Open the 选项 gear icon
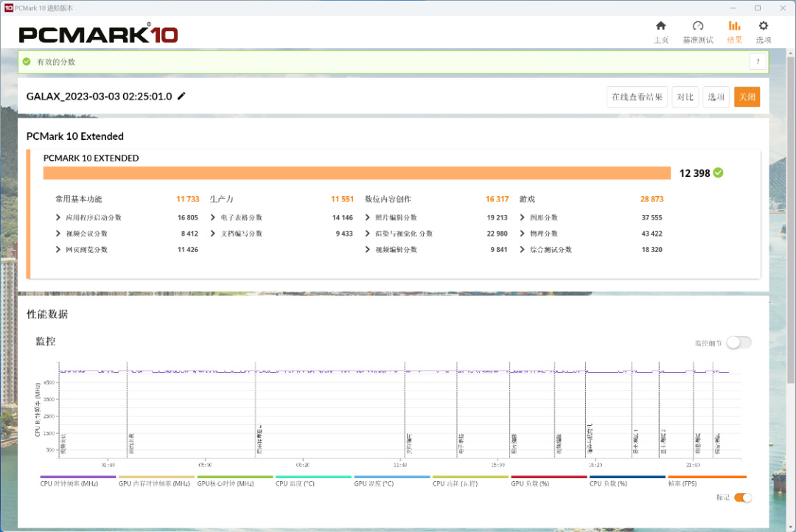796x532 pixels. click(763, 26)
